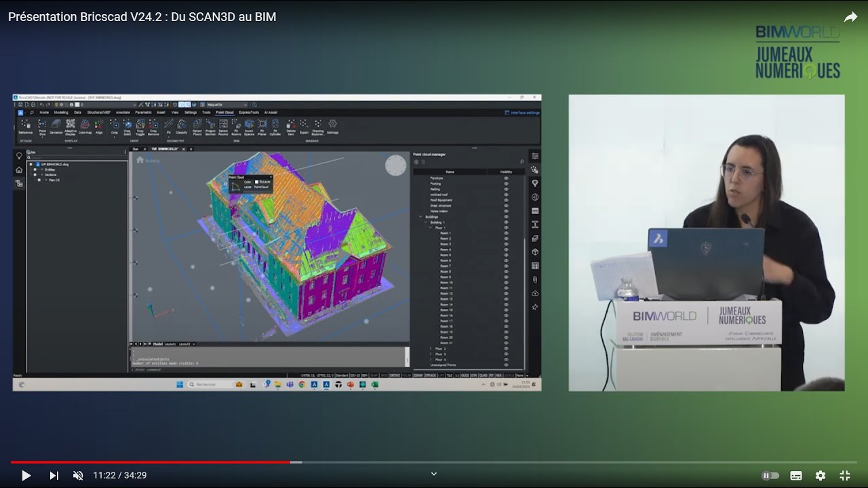Collapse the Buildings tree node

[420, 217]
